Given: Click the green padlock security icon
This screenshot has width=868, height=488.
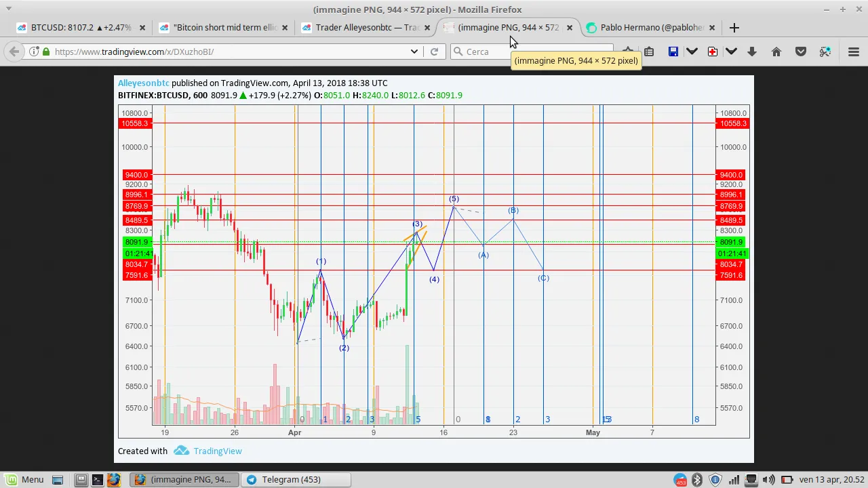Looking at the screenshot, I should pyautogui.click(x=46, y=52).
